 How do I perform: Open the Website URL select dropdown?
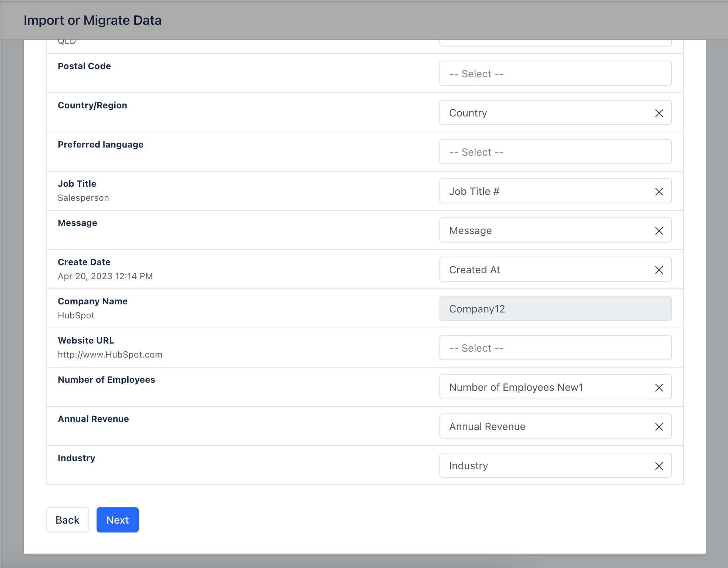tap(555, 348)
